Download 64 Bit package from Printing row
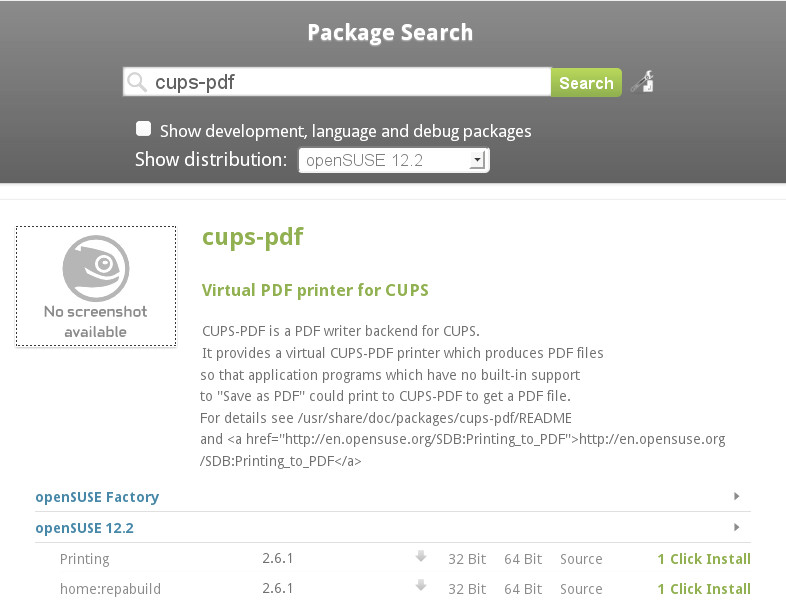 tap(523, 559)
